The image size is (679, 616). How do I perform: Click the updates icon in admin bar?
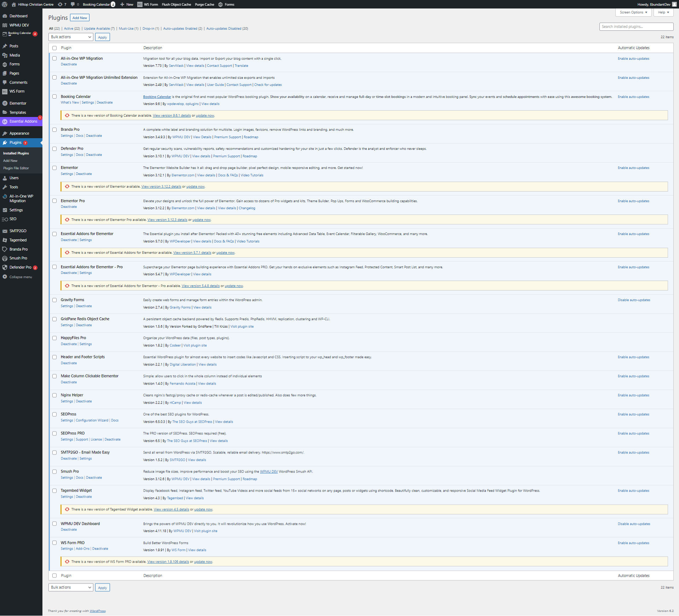pyautogui.click(x=60, y=4)
